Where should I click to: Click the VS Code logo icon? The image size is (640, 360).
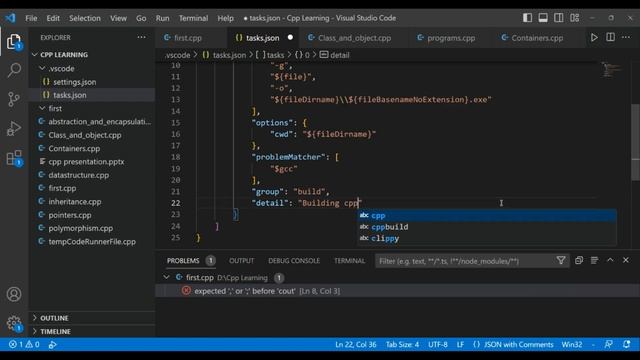coord(11,18)
